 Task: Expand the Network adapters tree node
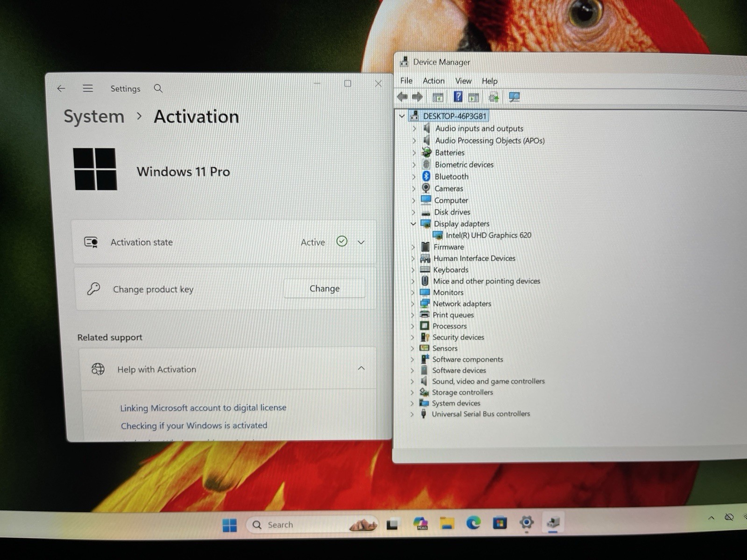[413, 304]
